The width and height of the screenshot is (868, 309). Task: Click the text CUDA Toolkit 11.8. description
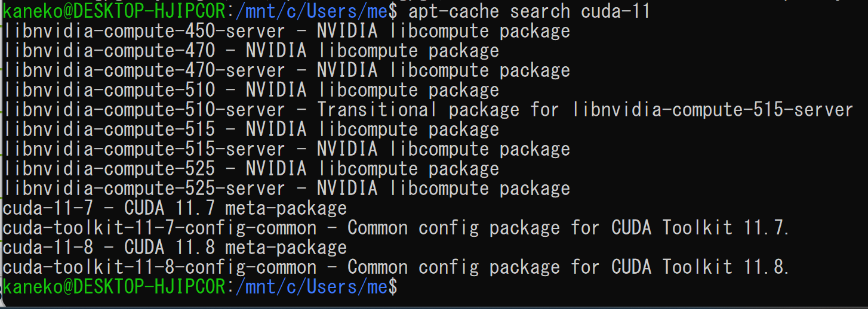[700, 267]
